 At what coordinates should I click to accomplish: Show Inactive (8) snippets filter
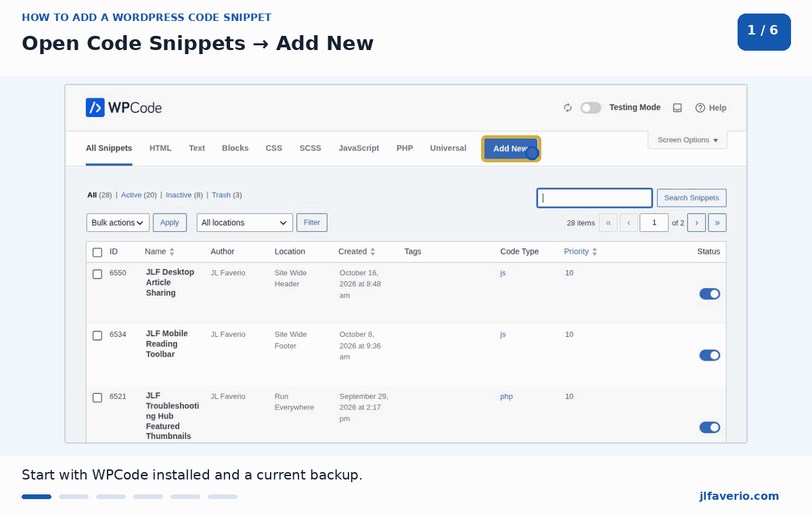tap(184, 195)
